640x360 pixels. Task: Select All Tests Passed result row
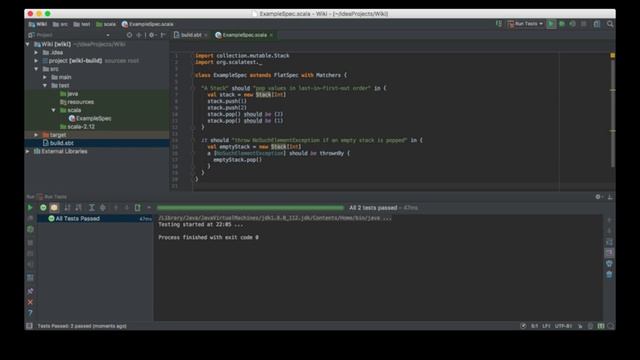click(95, 219)
